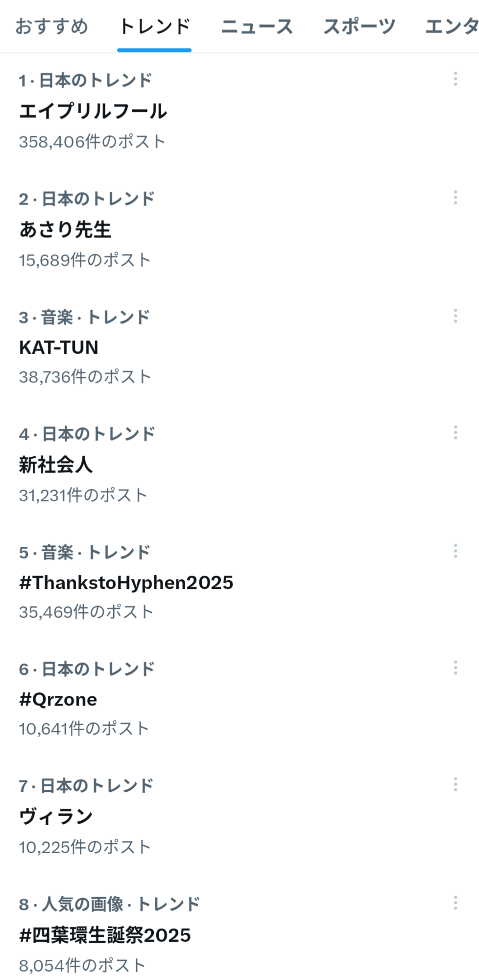This screenshot has width=479, height=980.
Task: Open more options for あさり先生 trend
Action: coord(455,197)
